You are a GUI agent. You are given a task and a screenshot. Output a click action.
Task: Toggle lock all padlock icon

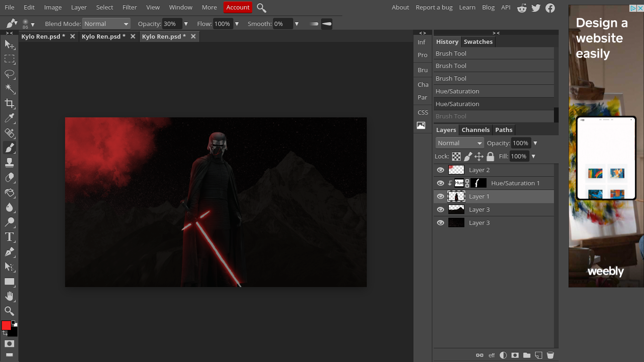tap(490, 156)
